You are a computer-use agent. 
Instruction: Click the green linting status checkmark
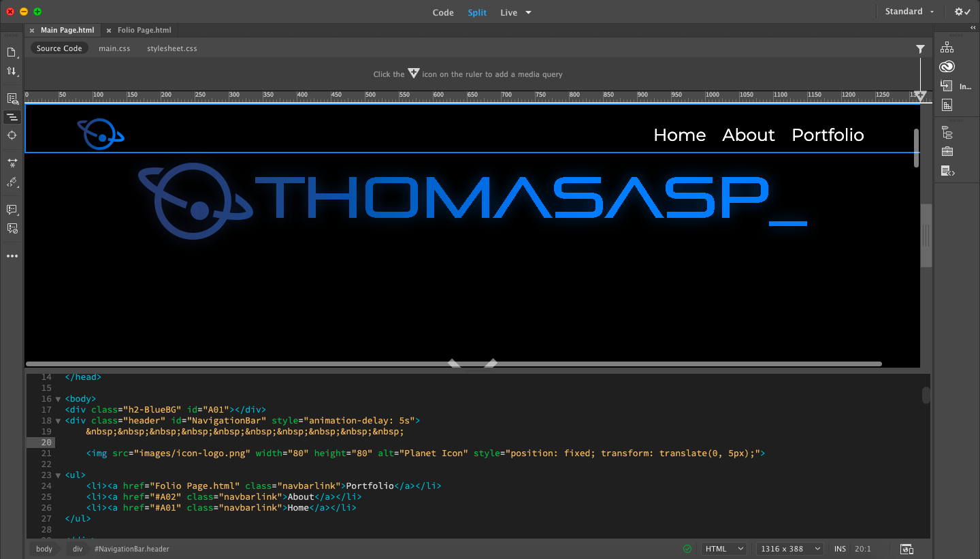coord(687,549)
